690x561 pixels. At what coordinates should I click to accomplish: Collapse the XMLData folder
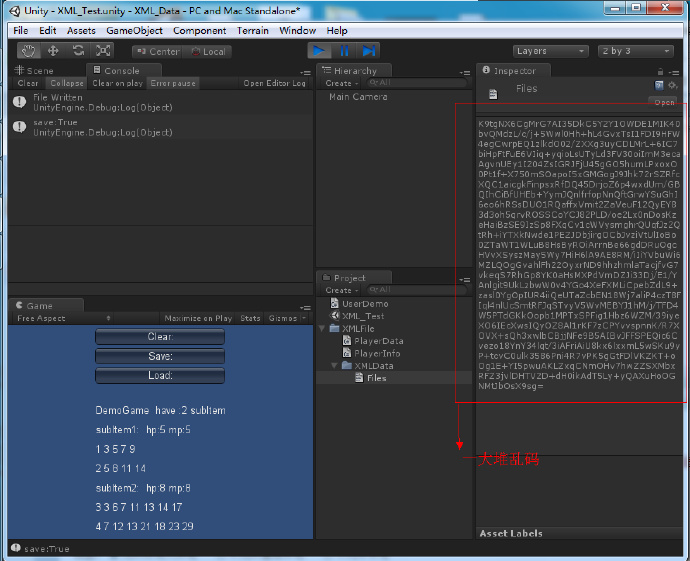(334, 366)
